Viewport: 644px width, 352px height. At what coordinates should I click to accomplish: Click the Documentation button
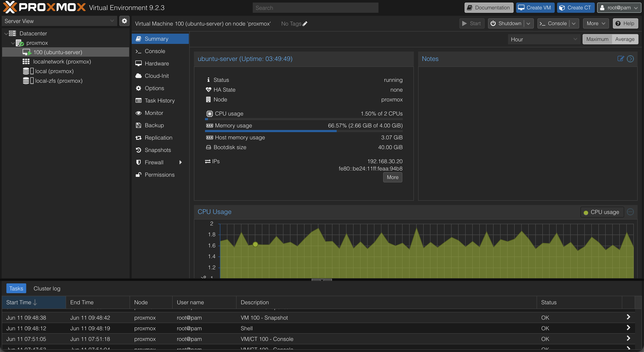click(489, 8)
